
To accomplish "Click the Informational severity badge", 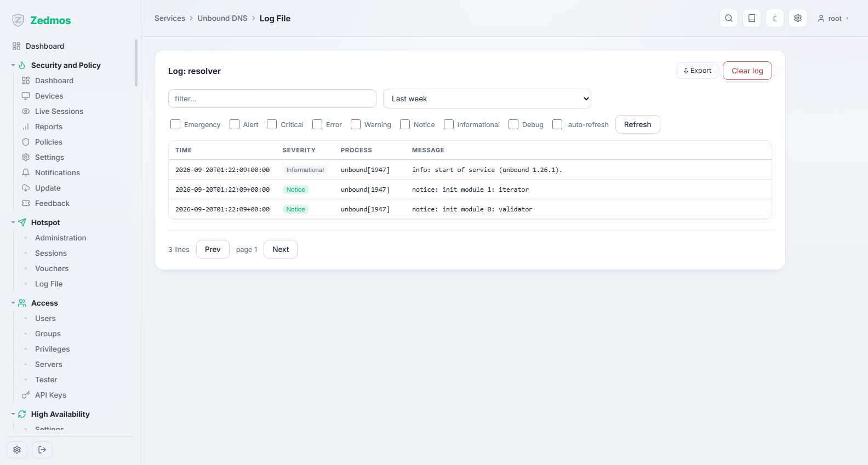I will click(x=305, y=170).
